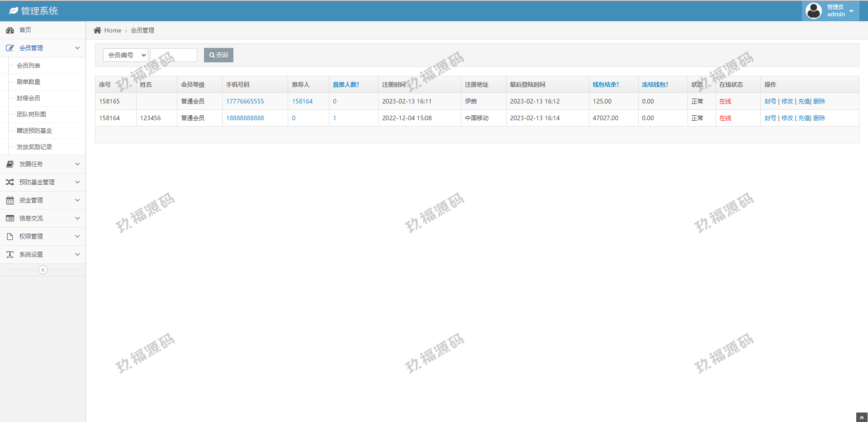Select 封停会员 submenu item
The image size is (868, 422).
pyautogui.click(x=28, y=98)
